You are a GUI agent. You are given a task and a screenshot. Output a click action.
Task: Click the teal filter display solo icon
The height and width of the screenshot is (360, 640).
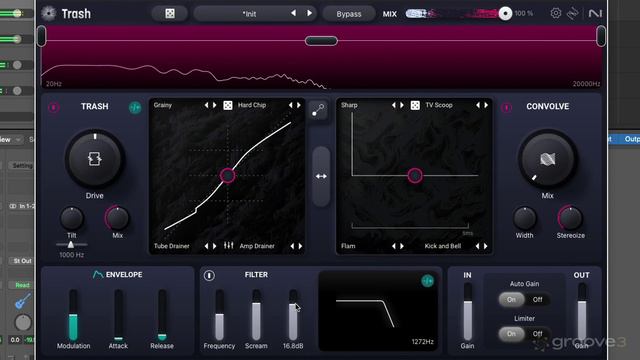(x=427, y=281)
